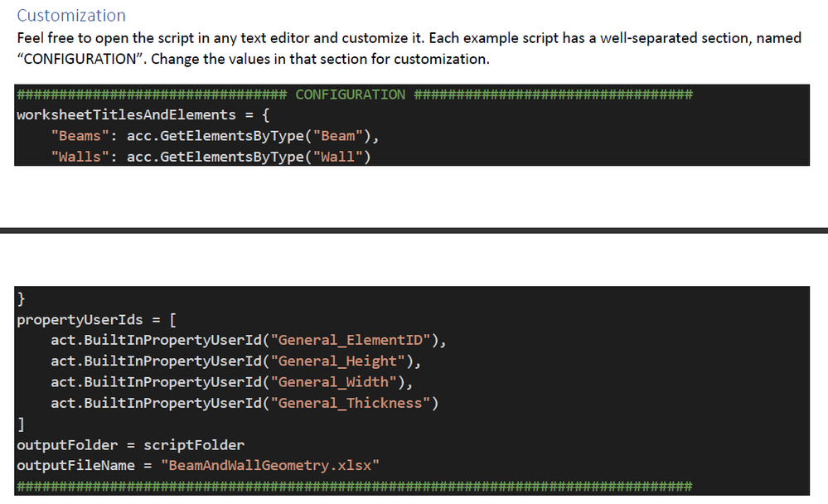This screenshot has height=504, width=828.
Task: Select the "Beams" string in the dictionary
Action: pos(77,135)
